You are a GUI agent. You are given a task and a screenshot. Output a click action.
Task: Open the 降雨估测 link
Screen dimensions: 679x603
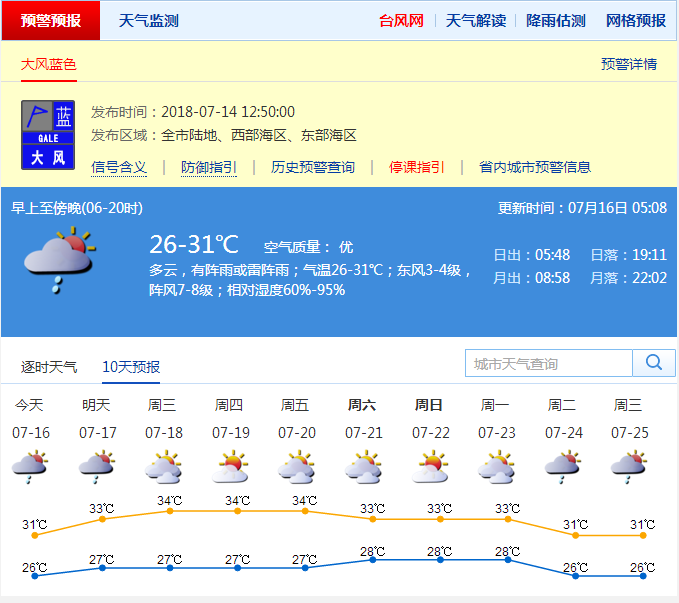(555, 21)
